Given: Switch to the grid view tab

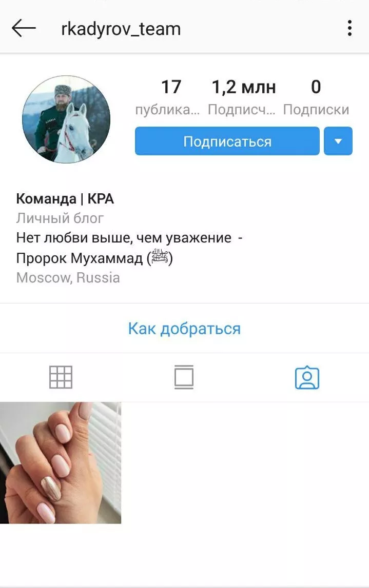Looking at the screenshot, I should tap(61, 377).
